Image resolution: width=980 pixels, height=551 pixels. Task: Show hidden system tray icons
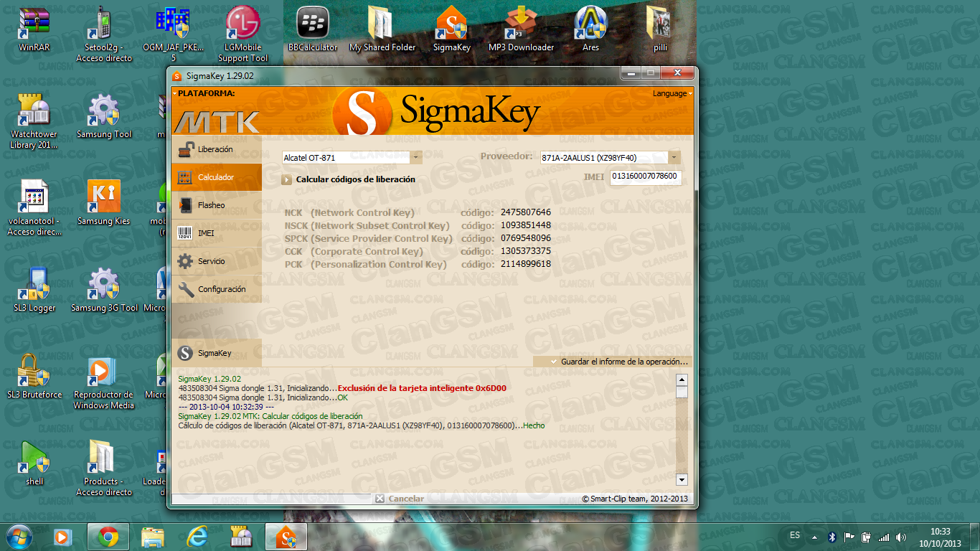pyautogui.click(x=814, y=537)
